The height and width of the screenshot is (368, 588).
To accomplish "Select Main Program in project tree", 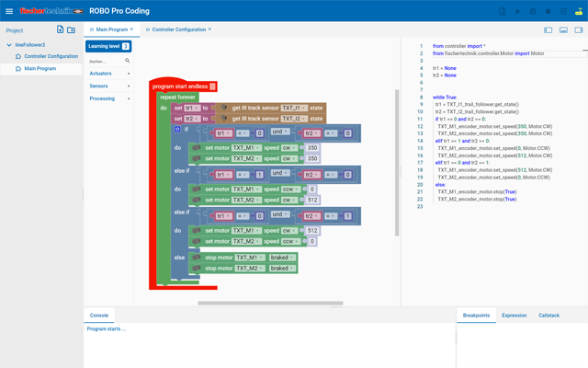I will (41, 69).
